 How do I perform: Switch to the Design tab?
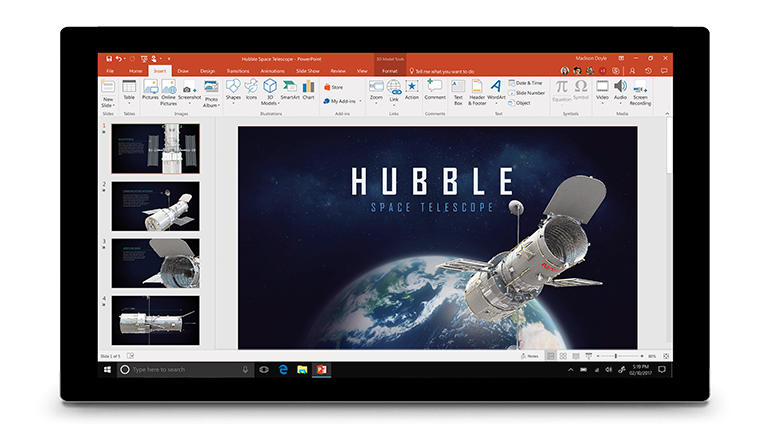click(207, 71)
